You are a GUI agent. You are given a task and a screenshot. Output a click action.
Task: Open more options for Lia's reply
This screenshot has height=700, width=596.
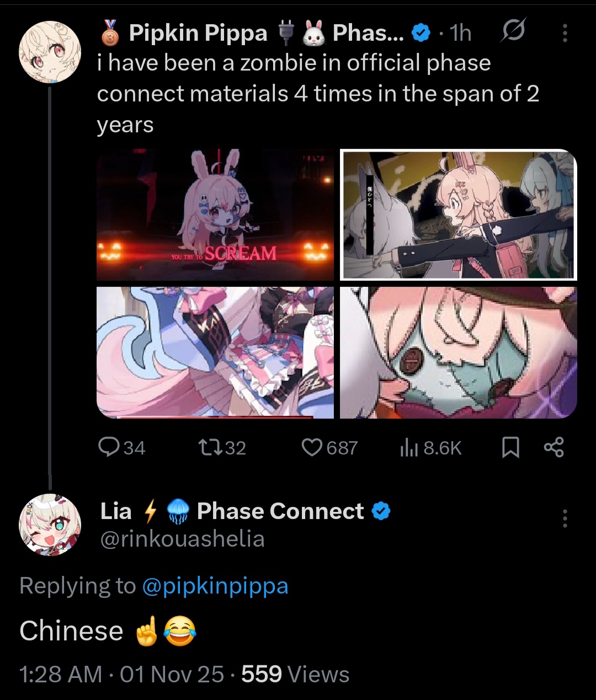point(565,519)
